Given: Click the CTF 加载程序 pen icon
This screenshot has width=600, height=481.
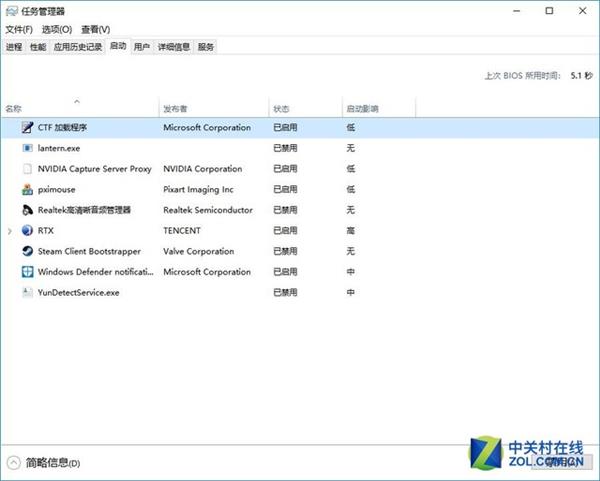Looking at the screenshot, I should (27, 127).
